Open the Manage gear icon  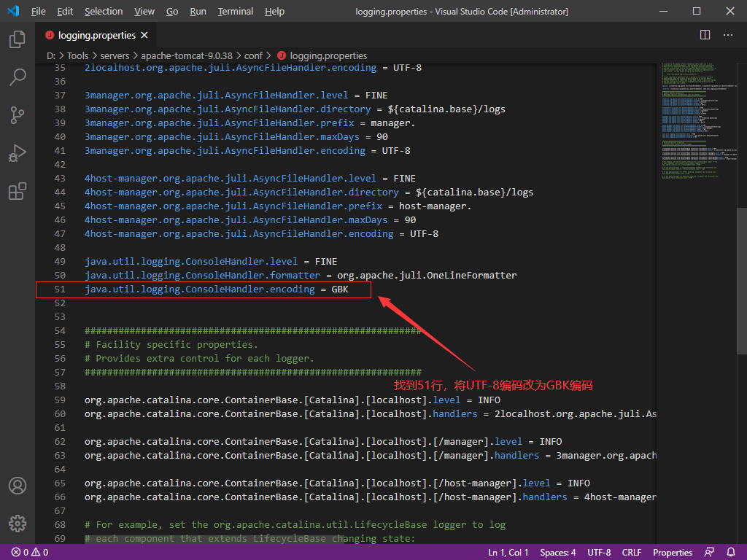pos(18,524)
